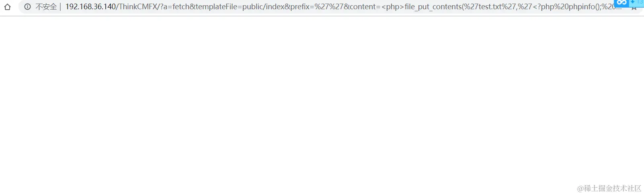Click the content=<php> portion of the URL
Screen dimensions: 644x195
377,7
